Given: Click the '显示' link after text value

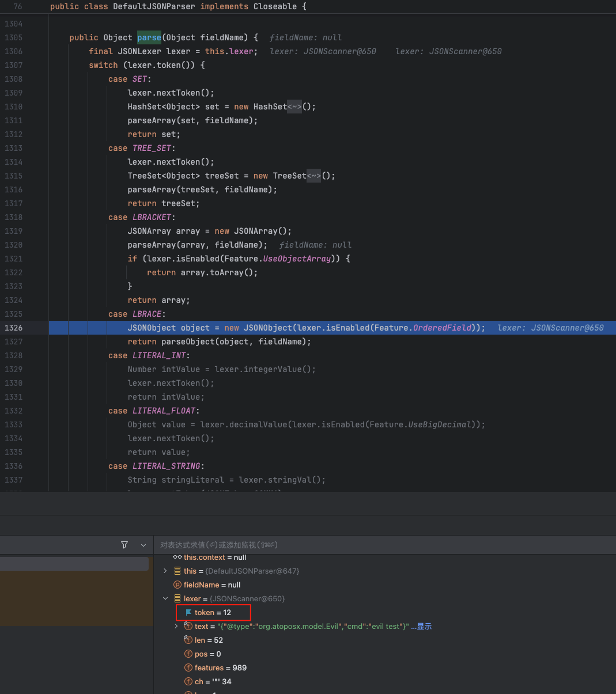Looking at the screenshot, I should [424, 626].
